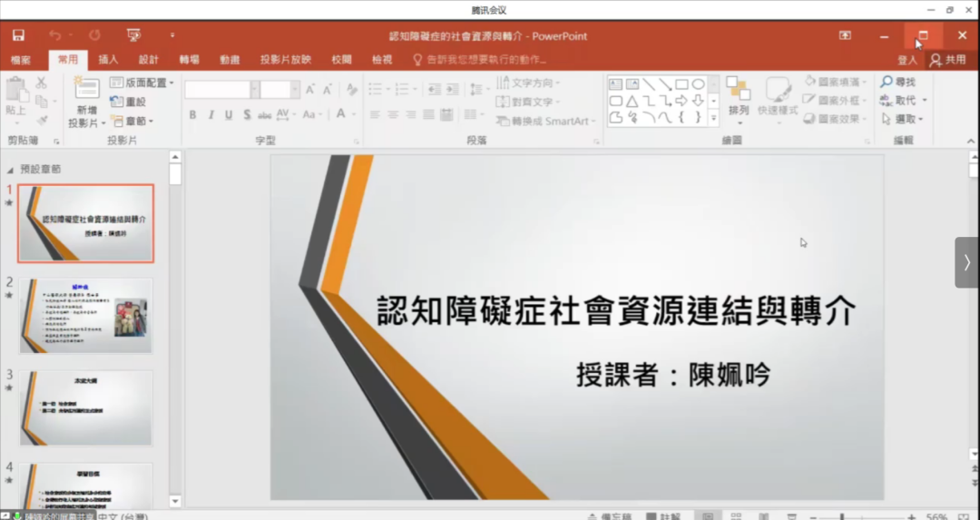Toggle bold text formatting

192,115
